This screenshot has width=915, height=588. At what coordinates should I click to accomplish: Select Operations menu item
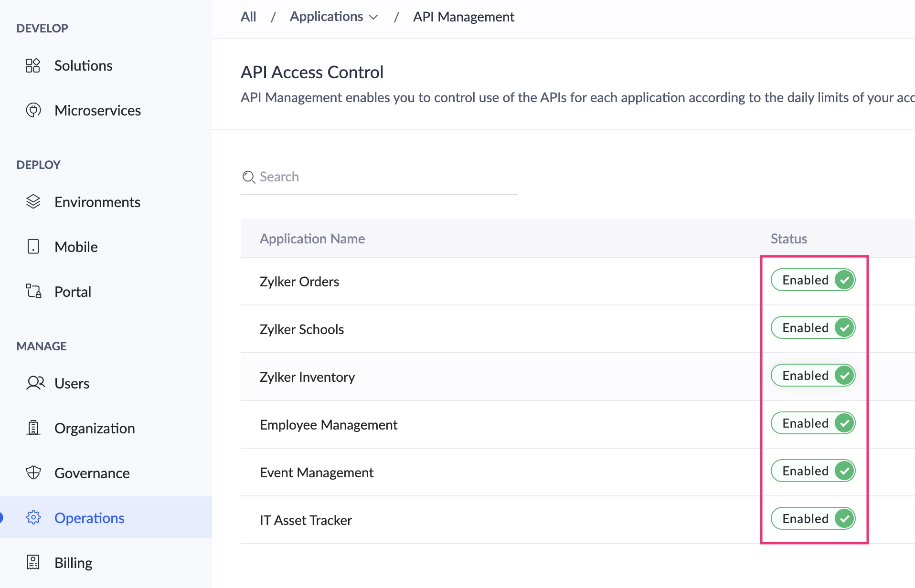tap(106, 517)
